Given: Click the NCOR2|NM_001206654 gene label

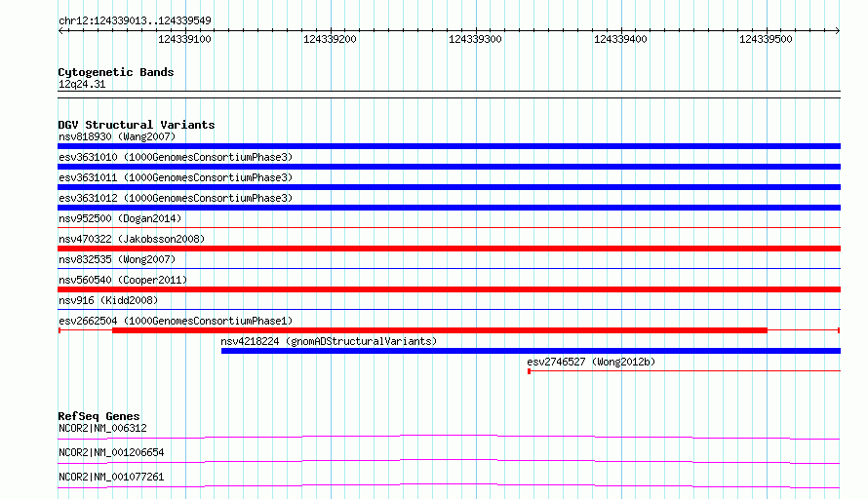Looking at the screenshot, I should tap(111, 452).
